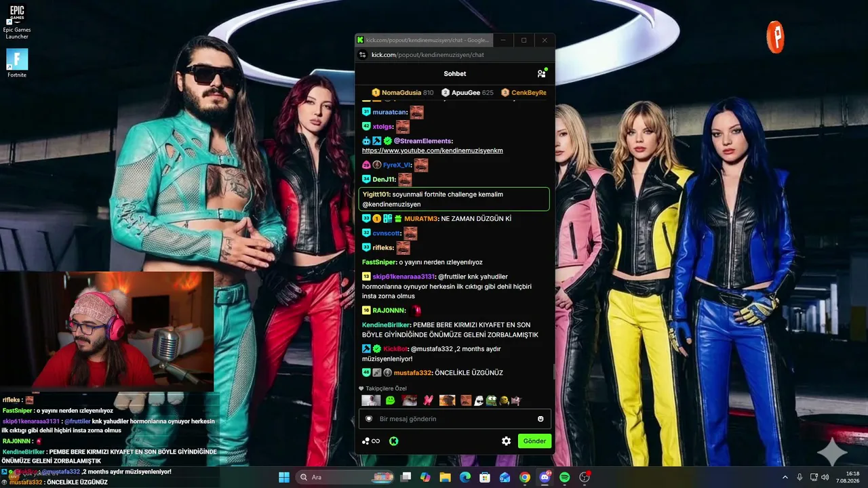Open site information icon in address bar
Image resolution: width=868 pixels, height=488 pixels.
pyautogui.click(x=363, y=55)
